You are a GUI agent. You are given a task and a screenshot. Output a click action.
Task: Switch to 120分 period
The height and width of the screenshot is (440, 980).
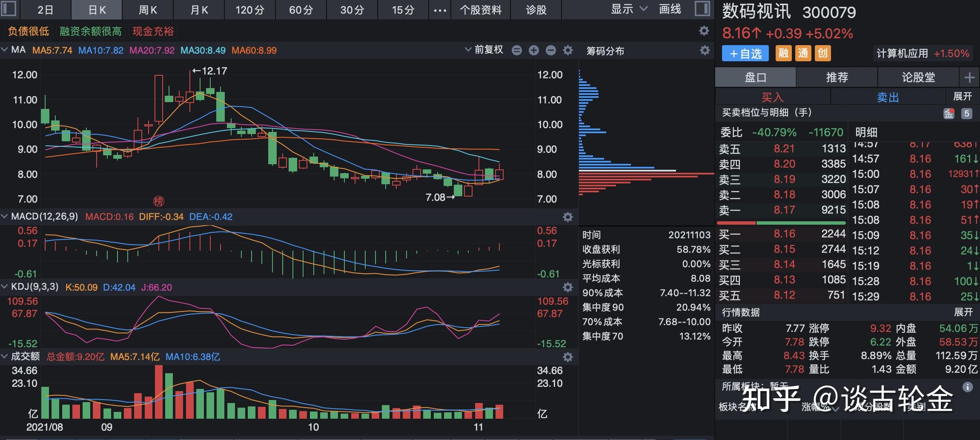point(250,10)
